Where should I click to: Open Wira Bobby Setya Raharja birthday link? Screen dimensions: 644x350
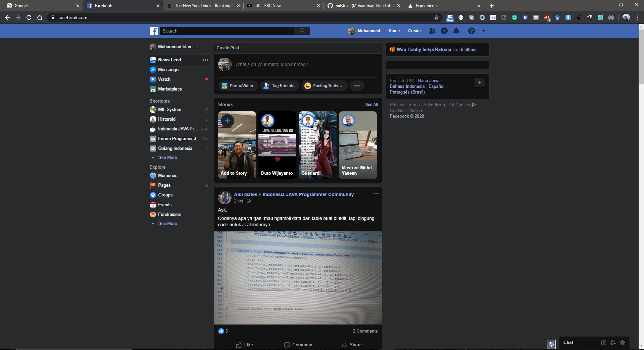pyautogui.click(x=424, y=49)
